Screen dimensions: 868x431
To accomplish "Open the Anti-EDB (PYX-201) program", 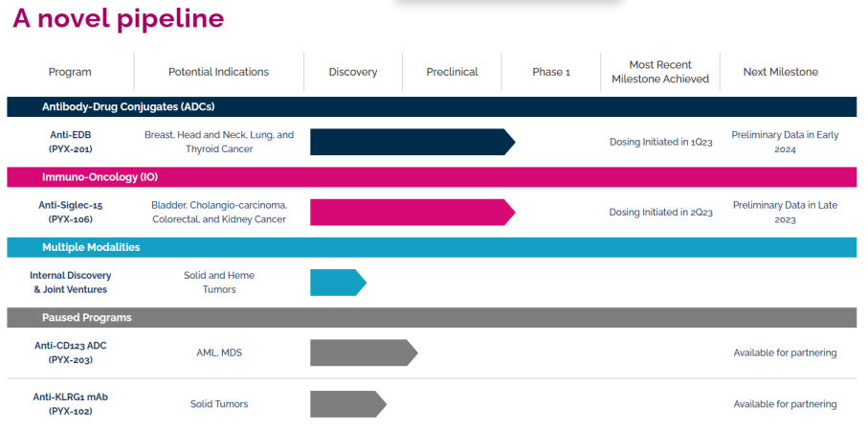I will 70,142.
